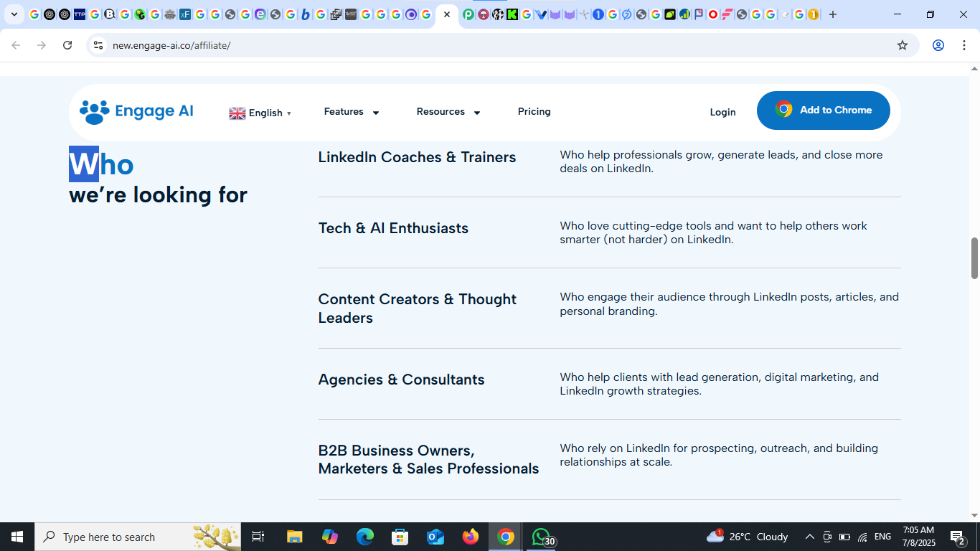Open the 'B' magnifier favicon tab

[x=110, y=14]
